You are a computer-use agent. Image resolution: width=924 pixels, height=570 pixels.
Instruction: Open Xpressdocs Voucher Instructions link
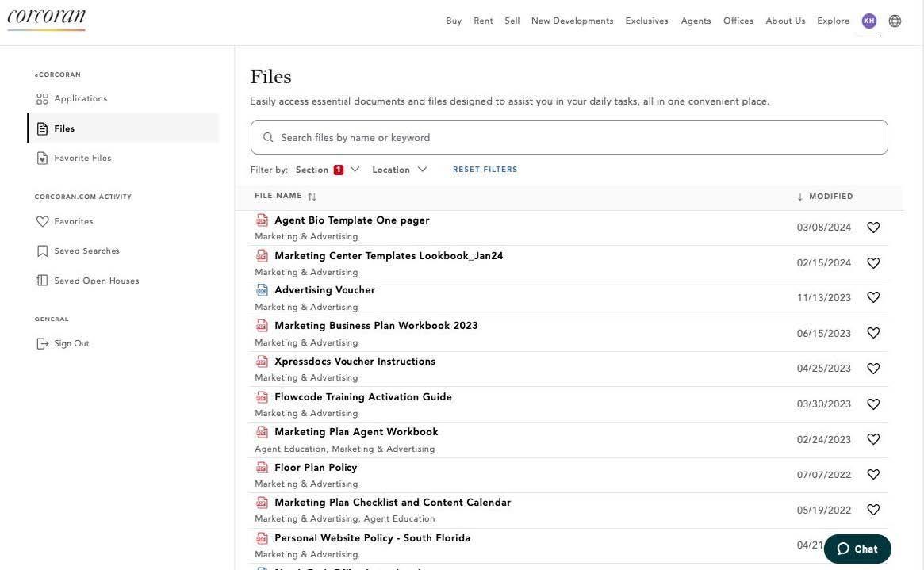point(355,361)
